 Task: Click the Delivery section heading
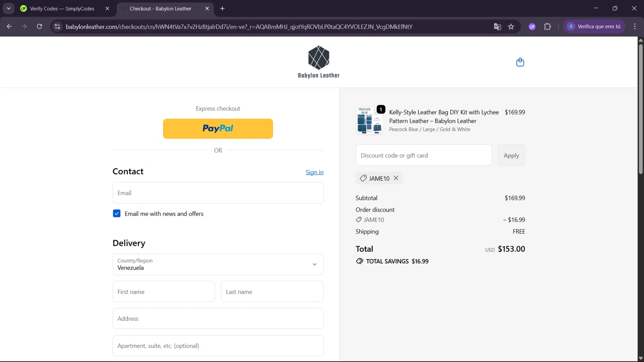click(129, 243)
